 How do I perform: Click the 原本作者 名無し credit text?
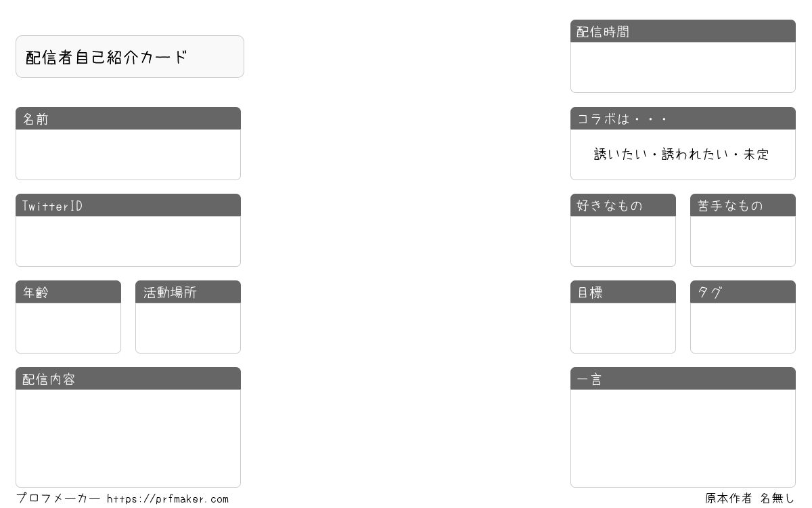750,499
